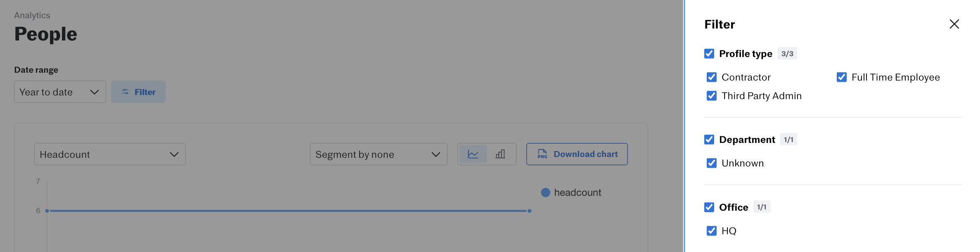
Task: Uncheck the HQ office checkbox
Action: [x=712, y=231]
